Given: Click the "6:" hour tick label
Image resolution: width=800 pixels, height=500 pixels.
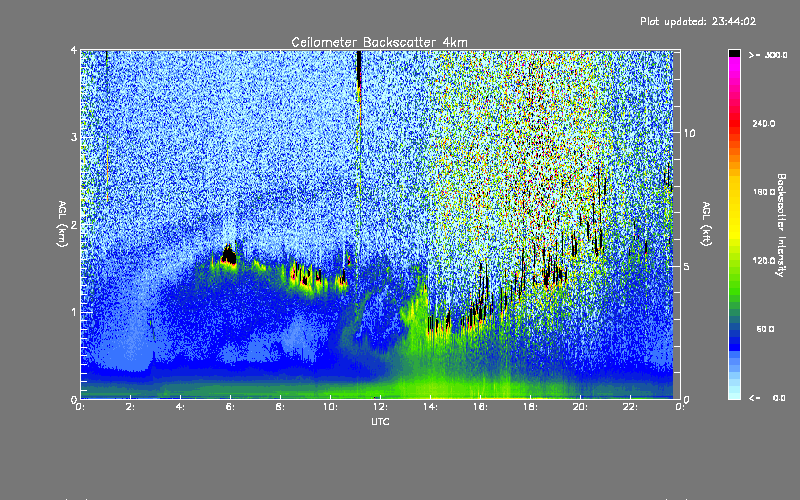Looking at the screenshot, I should tap(231, 407).
